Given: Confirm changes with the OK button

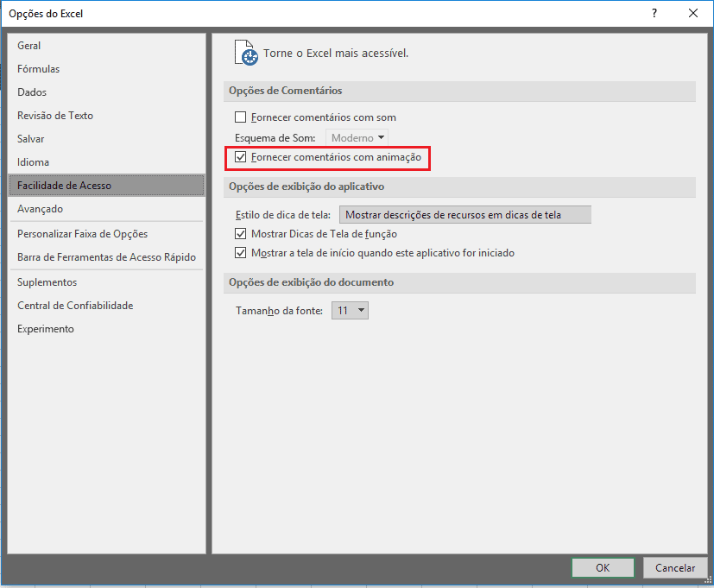Looking at the screenshot, I should point(603,567).
